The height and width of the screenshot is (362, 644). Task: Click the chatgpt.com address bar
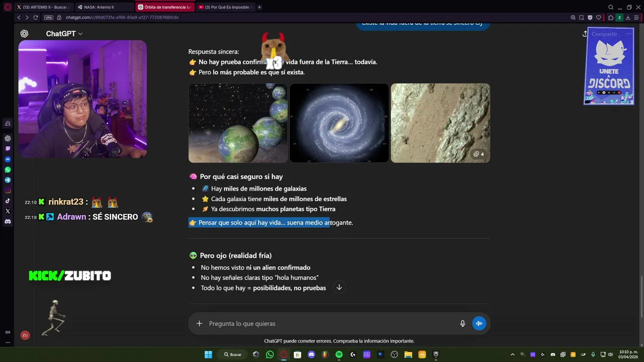[x=122, y=17]
